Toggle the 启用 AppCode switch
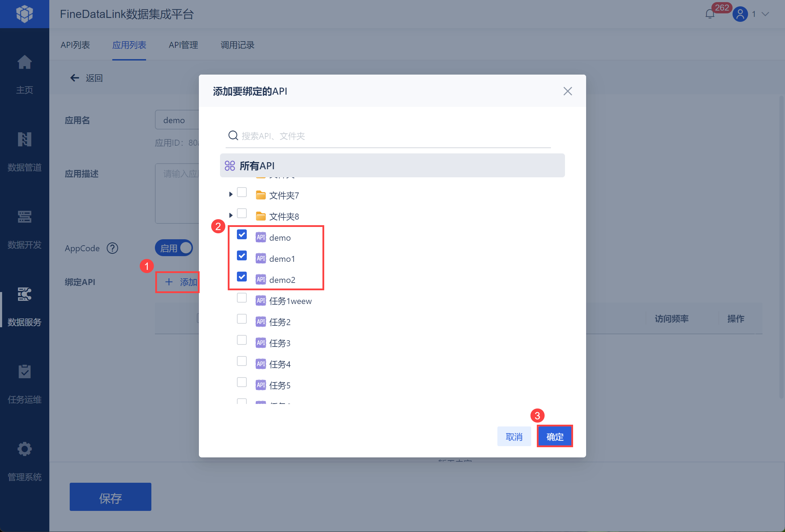 point(174,248)
